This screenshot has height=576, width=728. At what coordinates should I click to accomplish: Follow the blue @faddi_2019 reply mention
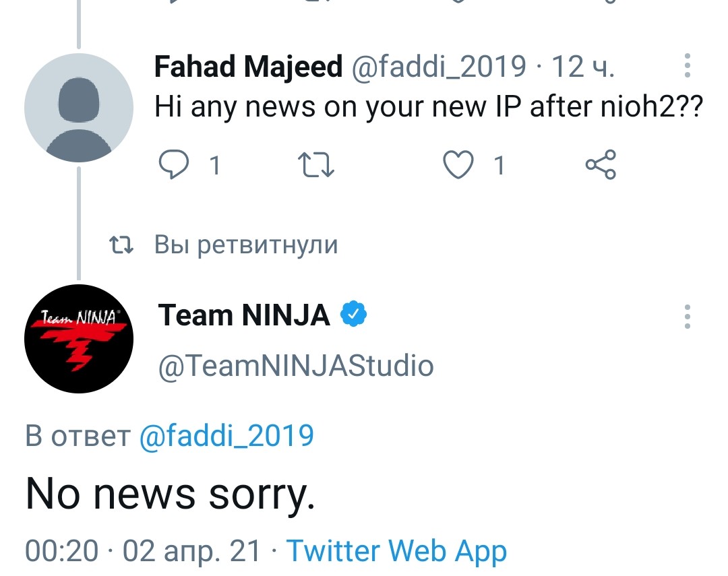[226, 436]
